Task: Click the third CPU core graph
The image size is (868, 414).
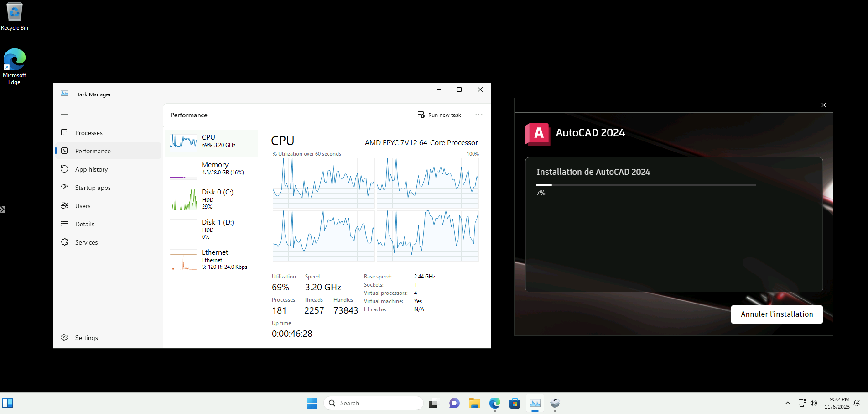Action: 323,236
